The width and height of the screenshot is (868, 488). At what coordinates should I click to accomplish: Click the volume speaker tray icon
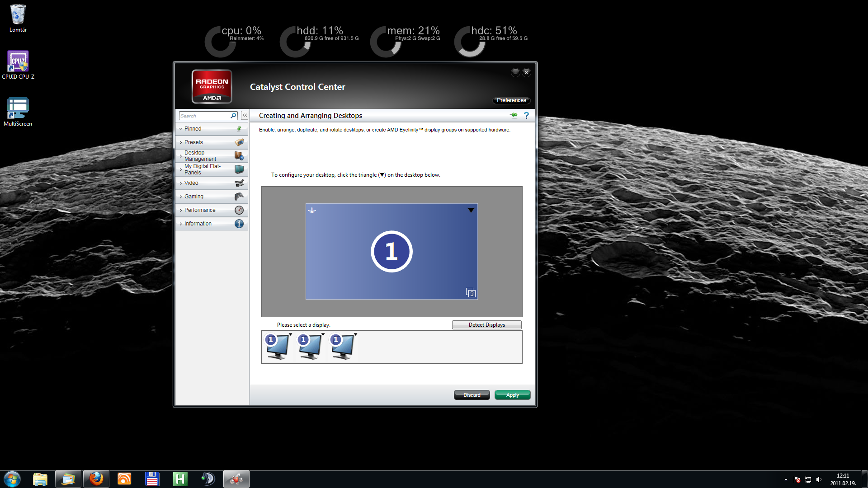point(819,479)
